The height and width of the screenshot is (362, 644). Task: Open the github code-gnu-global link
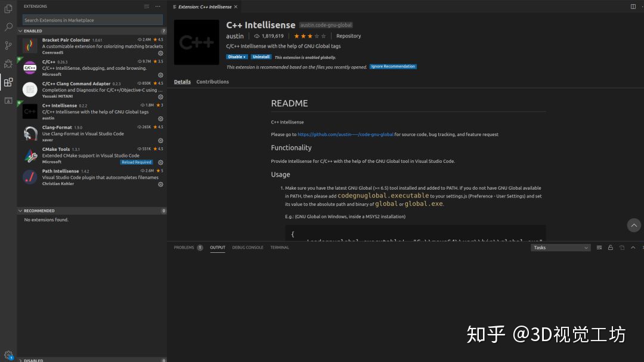[x=345, y=134]
